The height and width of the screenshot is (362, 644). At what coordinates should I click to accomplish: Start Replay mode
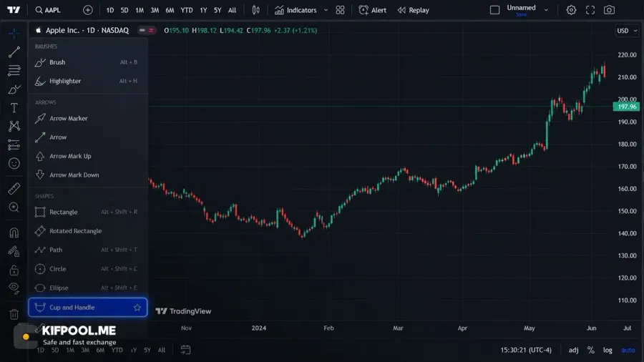click(413, 10)
